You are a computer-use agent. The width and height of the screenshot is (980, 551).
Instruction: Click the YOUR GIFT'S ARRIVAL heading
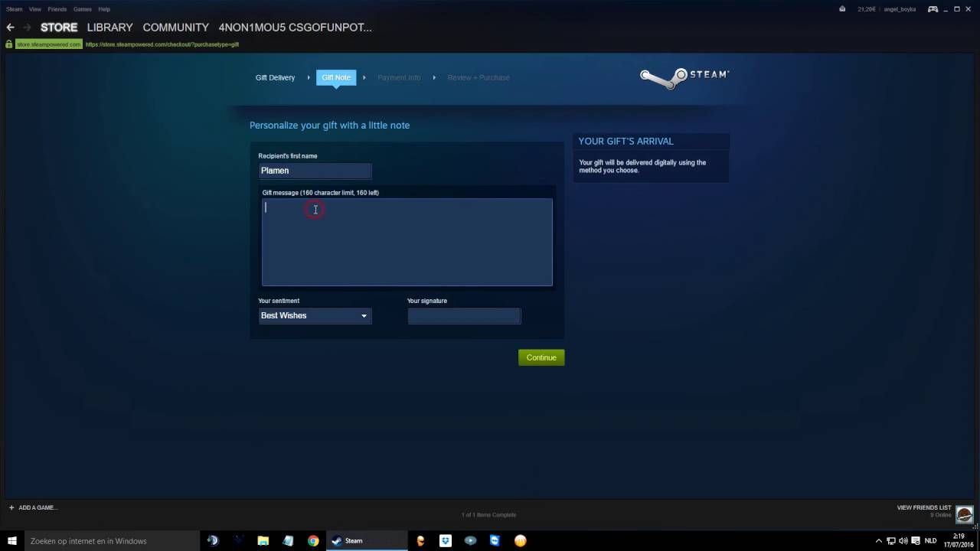click(626, 142)
